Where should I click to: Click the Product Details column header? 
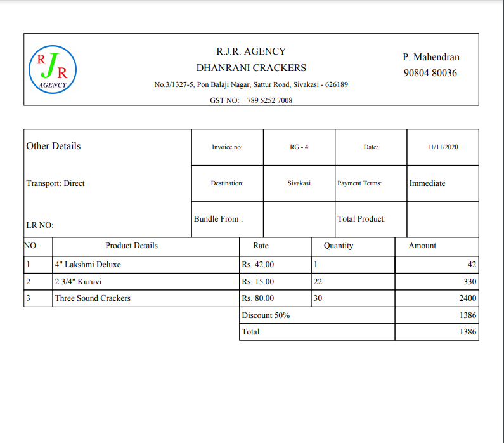coord(131,246)
